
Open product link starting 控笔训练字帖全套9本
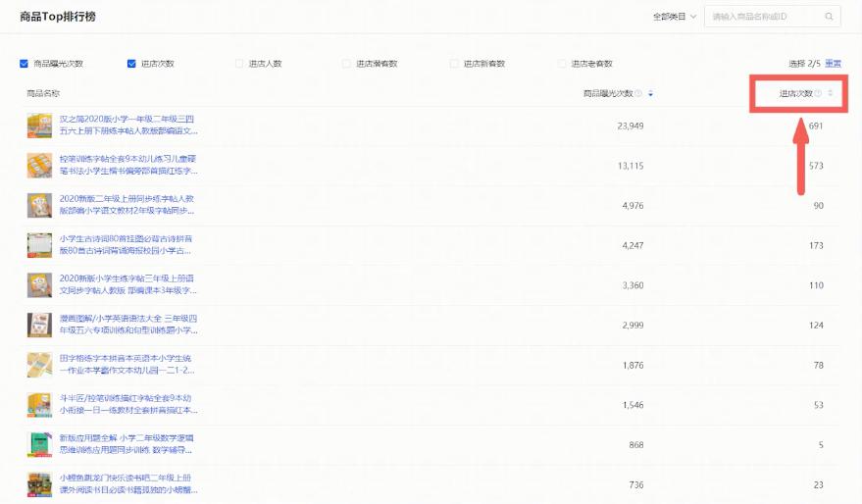128,165
